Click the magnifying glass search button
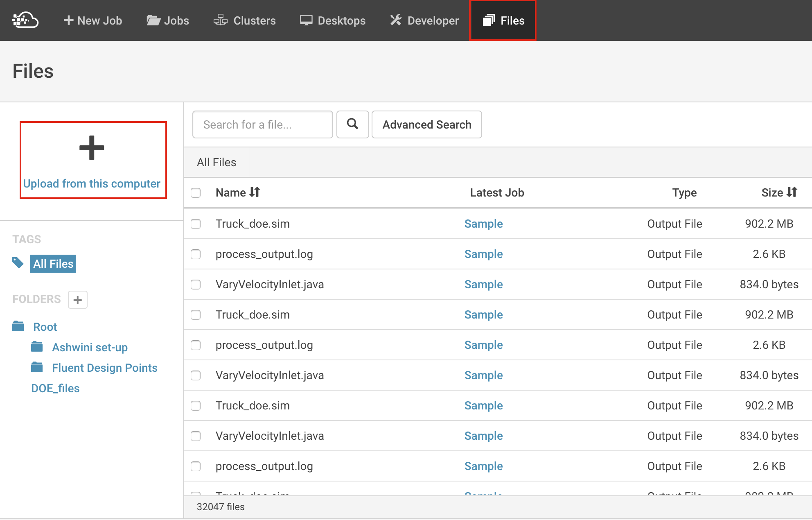 [x=352, y=124]
